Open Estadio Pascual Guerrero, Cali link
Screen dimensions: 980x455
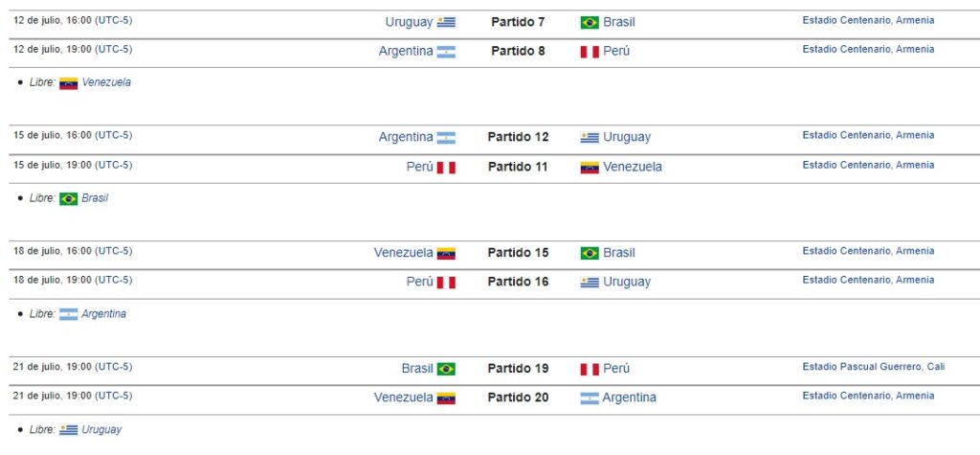[x=873, y=367]
